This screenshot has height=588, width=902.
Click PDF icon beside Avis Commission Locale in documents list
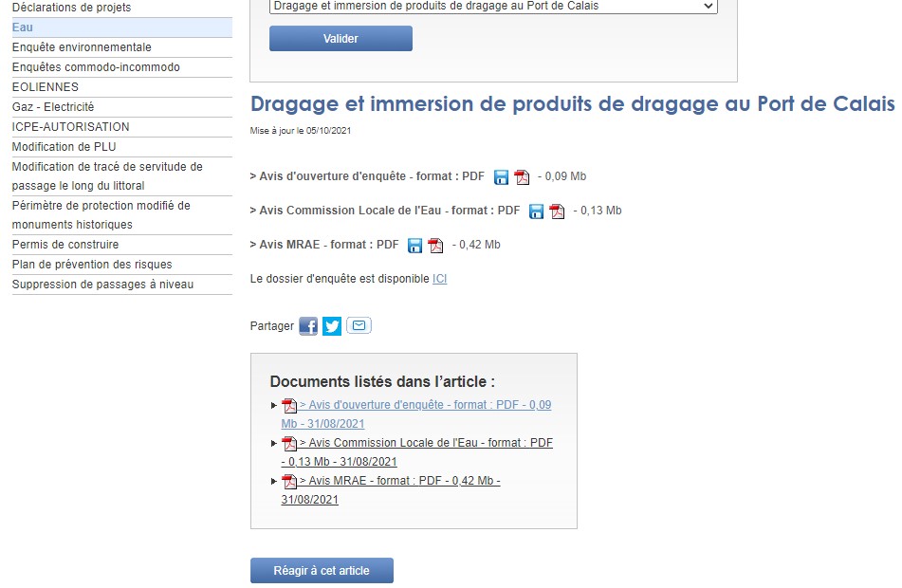tap(289, 444)
